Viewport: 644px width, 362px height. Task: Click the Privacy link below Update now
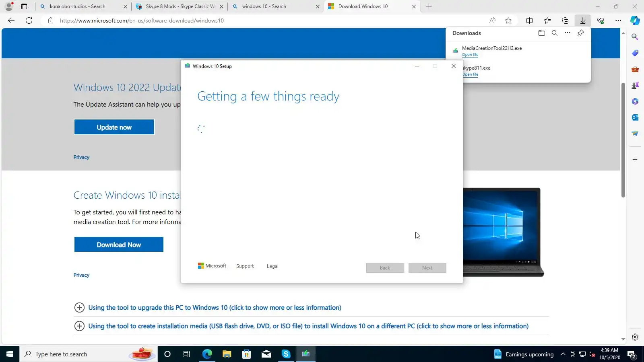[x=81, y=157]
